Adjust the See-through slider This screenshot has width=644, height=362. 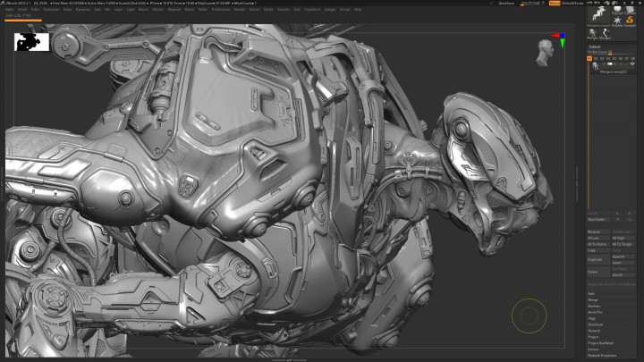531,4
